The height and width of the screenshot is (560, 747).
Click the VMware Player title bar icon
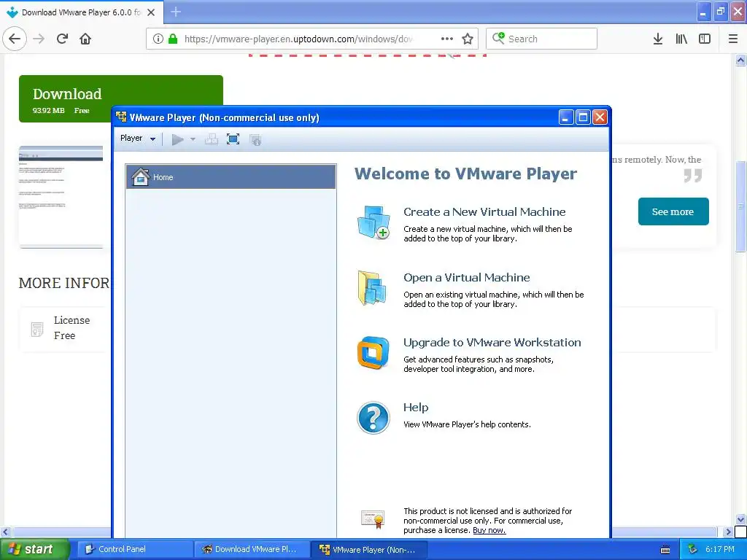[121, 117]
